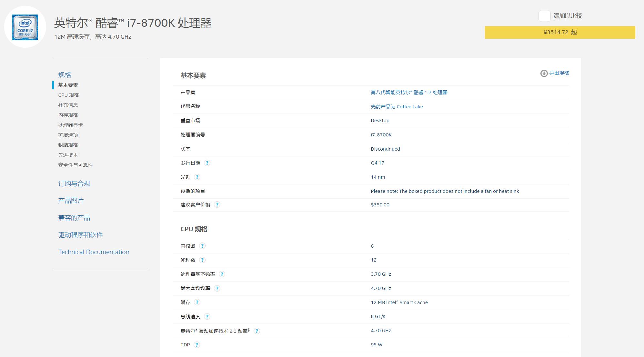Screen dimensions: 644x357
Task: Open 产品图片 section link
Action: point(71,201)
